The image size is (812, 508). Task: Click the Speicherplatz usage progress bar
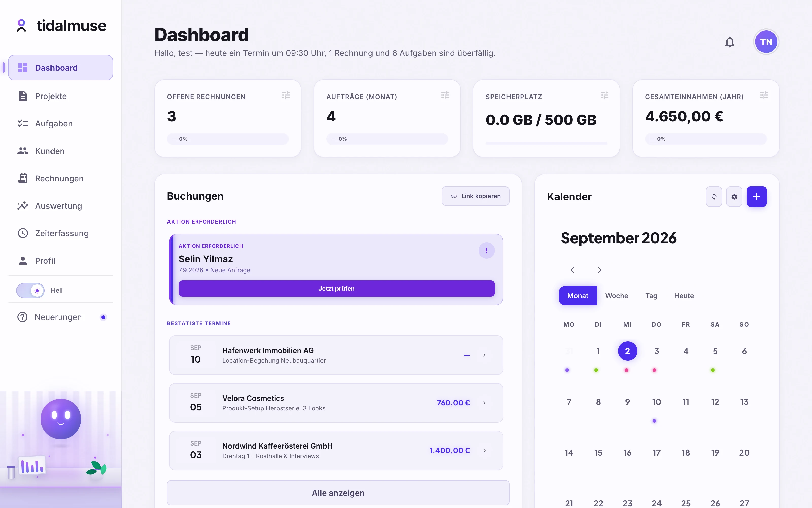(x=546, y=144)
